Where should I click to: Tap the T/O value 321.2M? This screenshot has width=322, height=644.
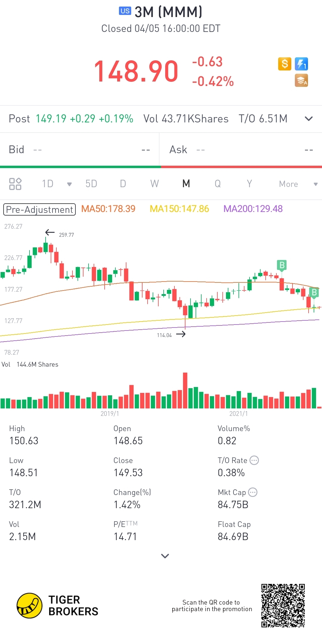[x=25, y=505]
